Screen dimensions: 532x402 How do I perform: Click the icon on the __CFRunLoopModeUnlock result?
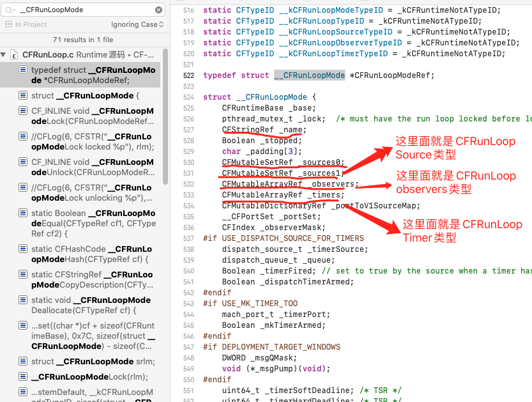[x=22, y=162]
